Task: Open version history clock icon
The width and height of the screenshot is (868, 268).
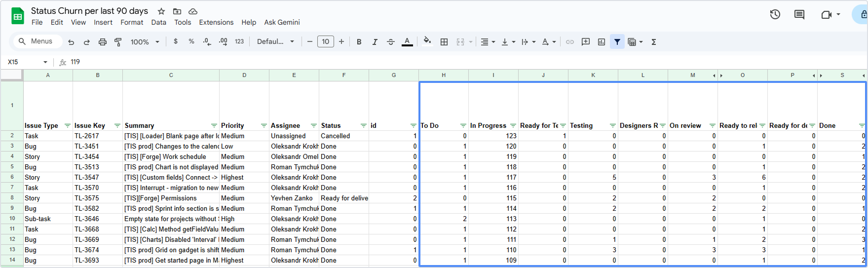Action: click(x=775, y=15)
